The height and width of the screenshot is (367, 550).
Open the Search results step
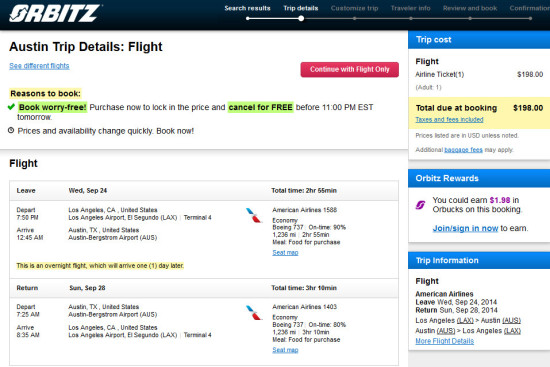pos(247,8)
